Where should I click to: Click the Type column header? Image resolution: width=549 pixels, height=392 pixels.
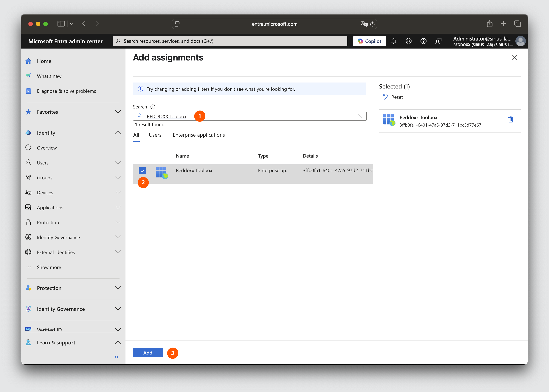tap(263, 156)
